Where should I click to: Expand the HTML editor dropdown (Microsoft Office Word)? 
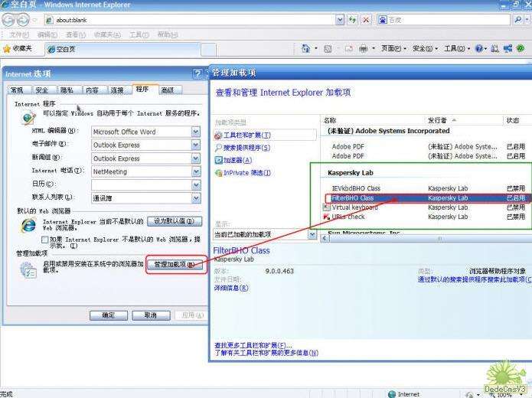coord(196,132)
